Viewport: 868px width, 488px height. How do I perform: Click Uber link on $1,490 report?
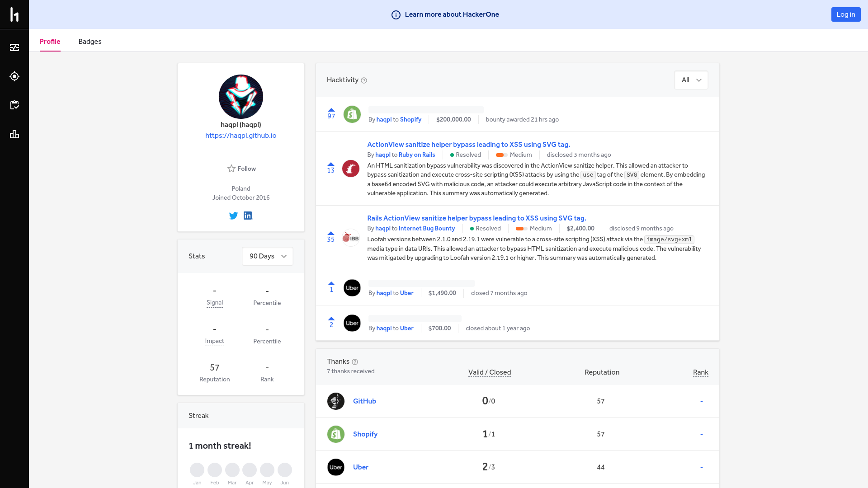point(407,293)
